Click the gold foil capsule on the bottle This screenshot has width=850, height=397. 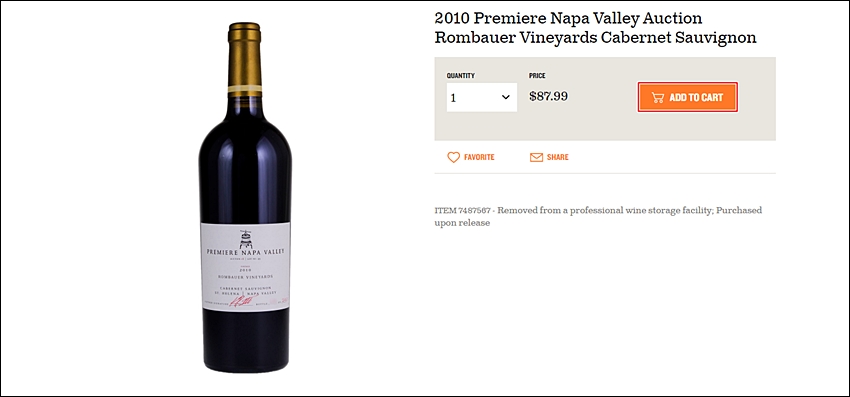244,60
